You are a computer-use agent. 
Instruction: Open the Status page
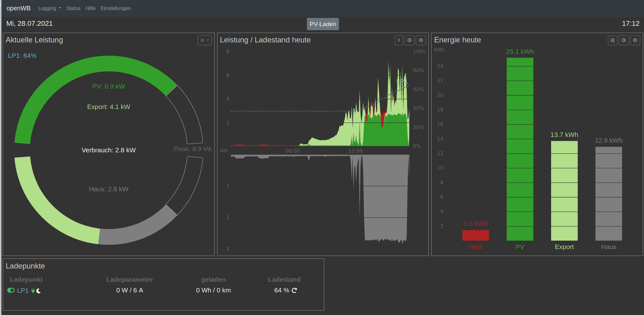[x=73, y=8]
